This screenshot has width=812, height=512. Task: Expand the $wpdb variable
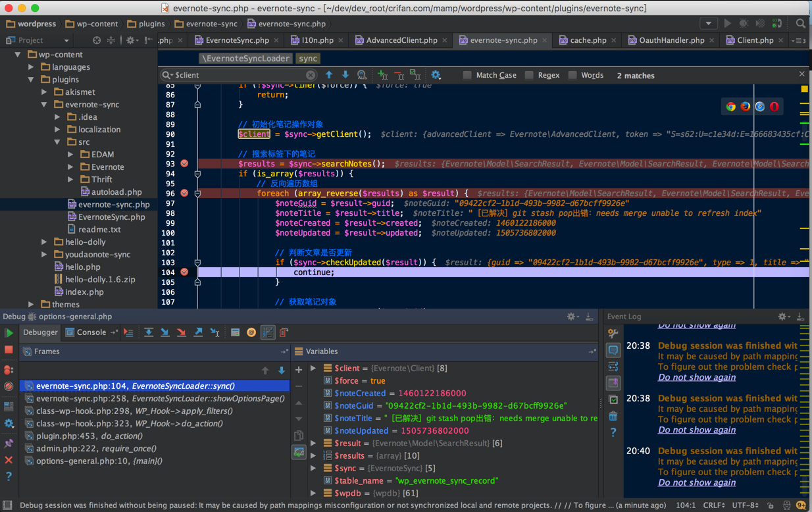click(x=314, y=493)
